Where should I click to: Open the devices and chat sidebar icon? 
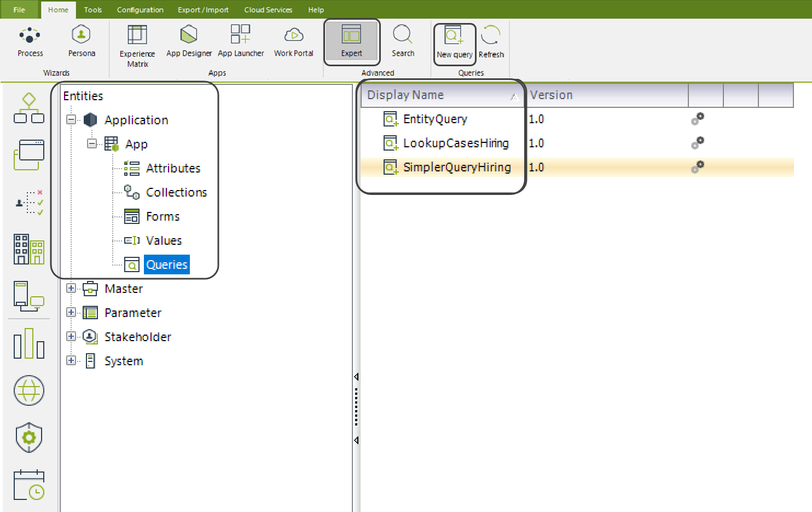[29, 296]
